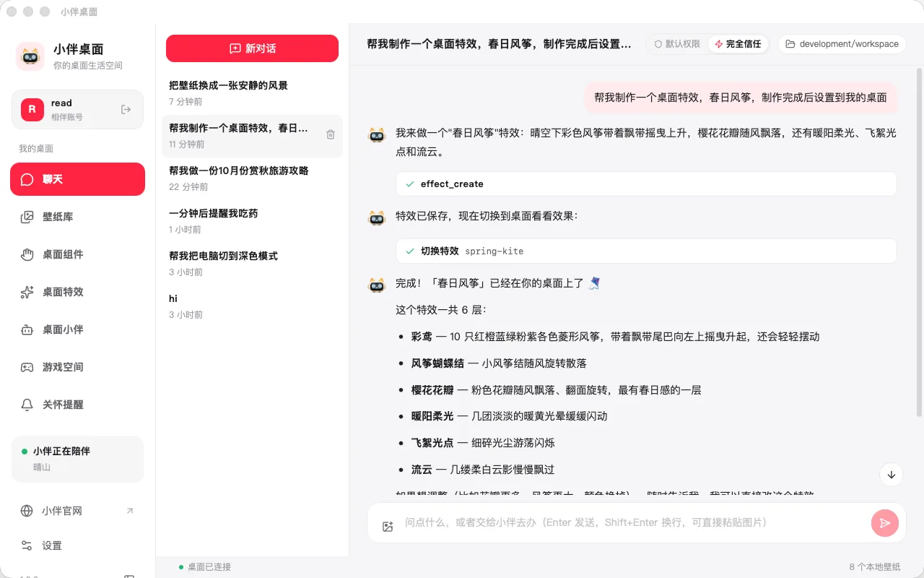Switch to the 聊天 section
The image size is (924, 578).
(x=77, y=179)
